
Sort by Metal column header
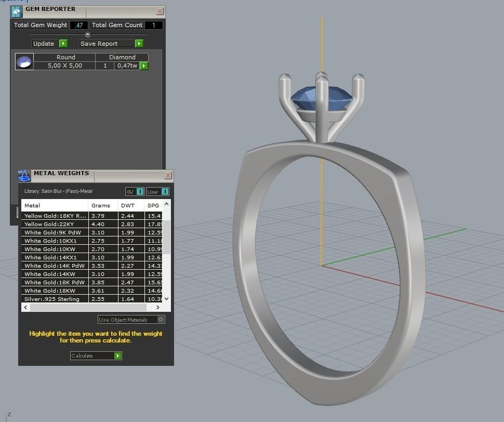[x=55, y=205]
